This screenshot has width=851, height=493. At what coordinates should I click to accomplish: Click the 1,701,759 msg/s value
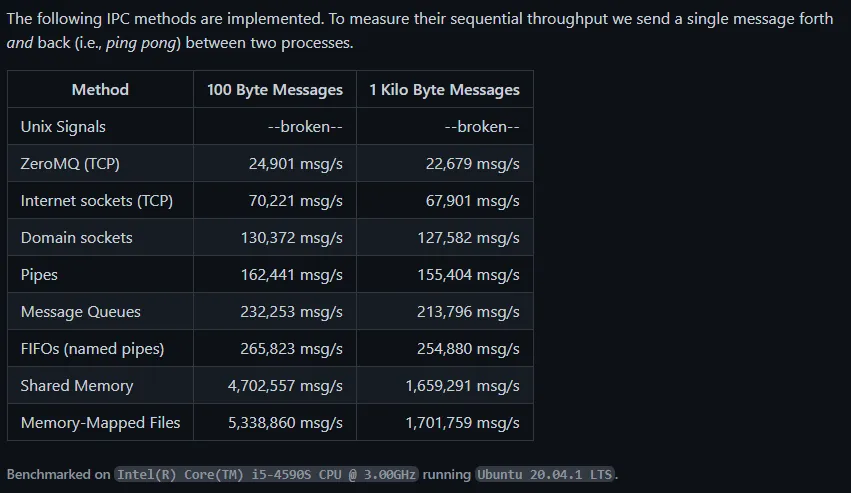coord(462,423)
